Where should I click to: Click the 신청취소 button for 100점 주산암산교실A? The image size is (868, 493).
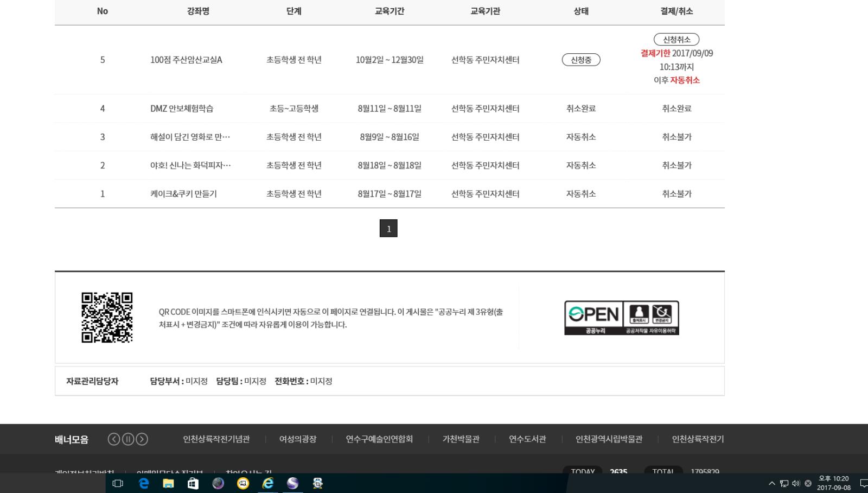tap(676, 40)
